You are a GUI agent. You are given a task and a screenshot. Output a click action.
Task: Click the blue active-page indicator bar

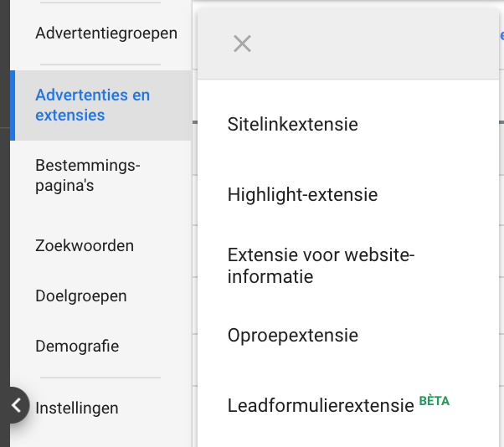[x=13, y=105]
